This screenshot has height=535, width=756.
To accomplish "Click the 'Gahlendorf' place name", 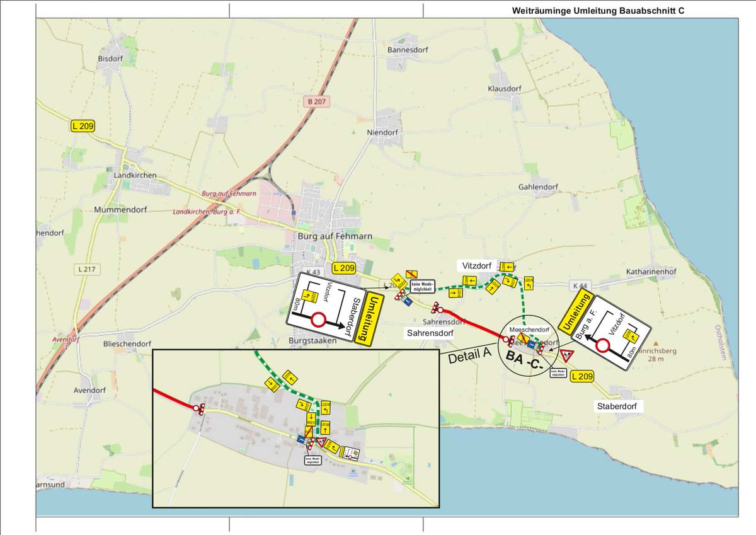I will (x=538, y=187).
